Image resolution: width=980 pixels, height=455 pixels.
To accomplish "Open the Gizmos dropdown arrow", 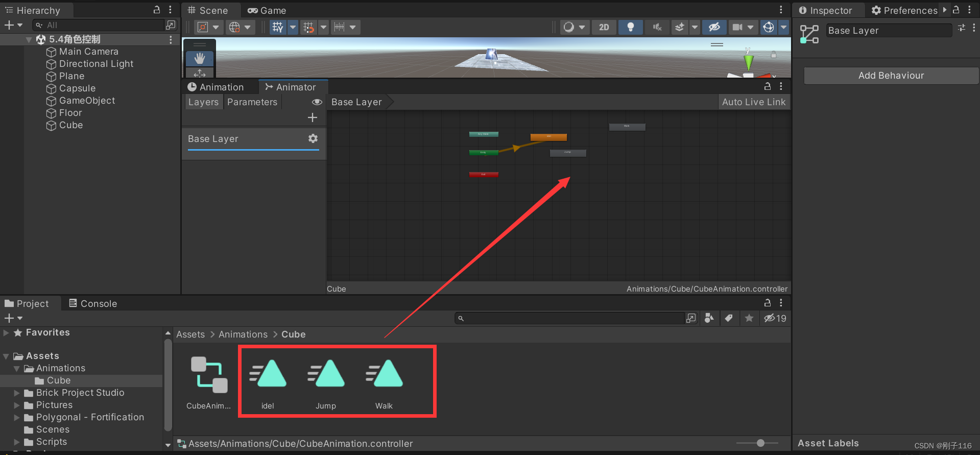I will tap(784, 27).
